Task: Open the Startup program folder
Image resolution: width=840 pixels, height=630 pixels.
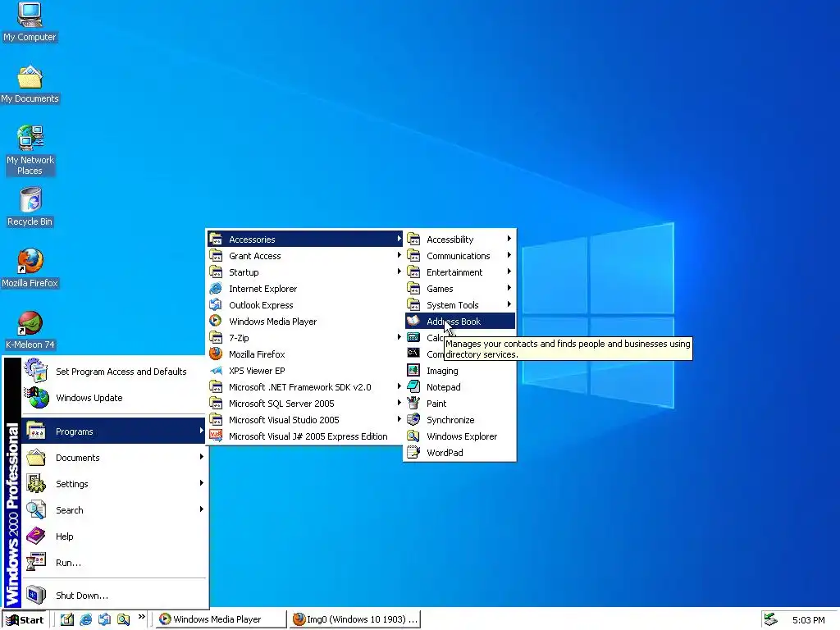Action: (304, 272)
